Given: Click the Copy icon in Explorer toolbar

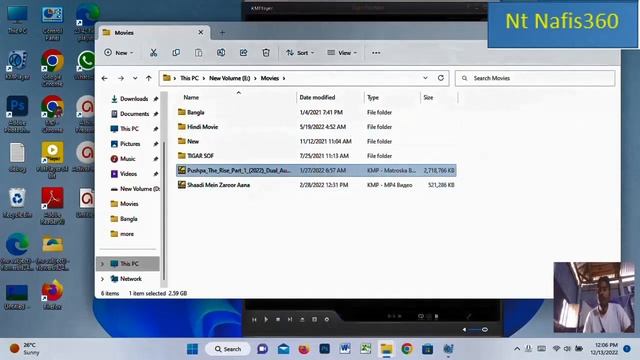Looking at the screenshot, I should point(176,53).
